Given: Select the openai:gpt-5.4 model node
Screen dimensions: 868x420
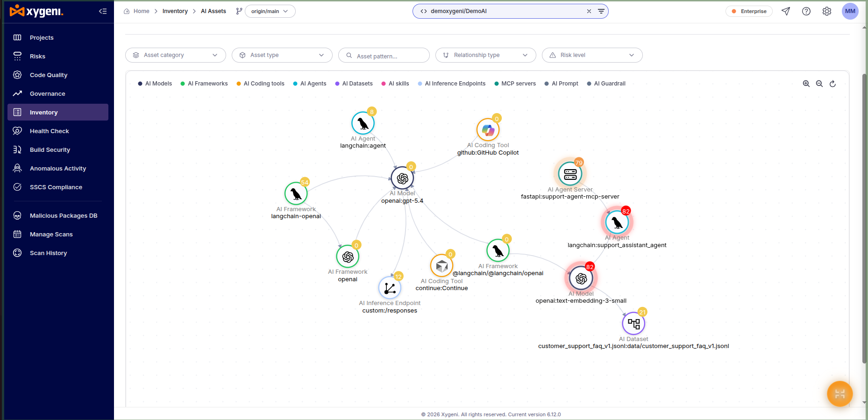Looking at the screenshot, I should [402, 178].
